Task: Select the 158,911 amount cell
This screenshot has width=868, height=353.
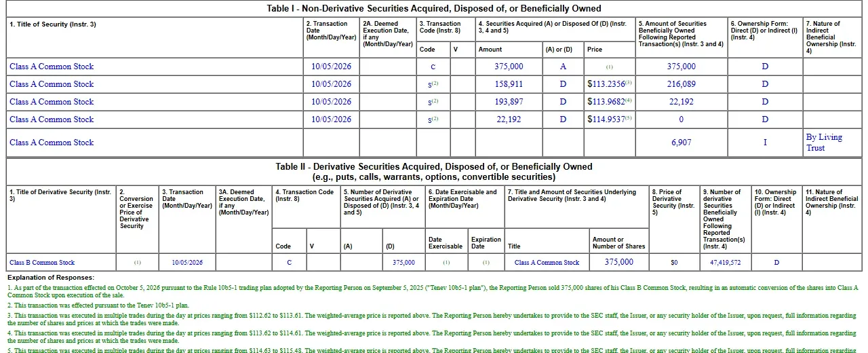Action: click(509, 84)
